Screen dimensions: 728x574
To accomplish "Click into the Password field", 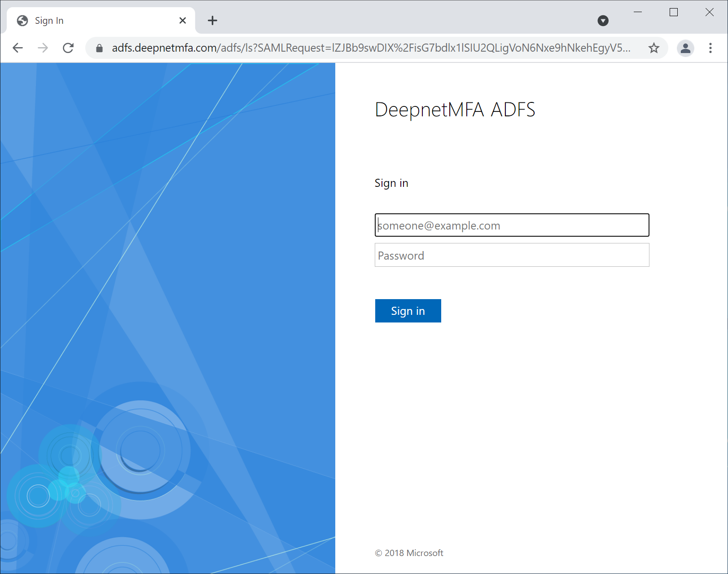I will [x=512, y=255].
